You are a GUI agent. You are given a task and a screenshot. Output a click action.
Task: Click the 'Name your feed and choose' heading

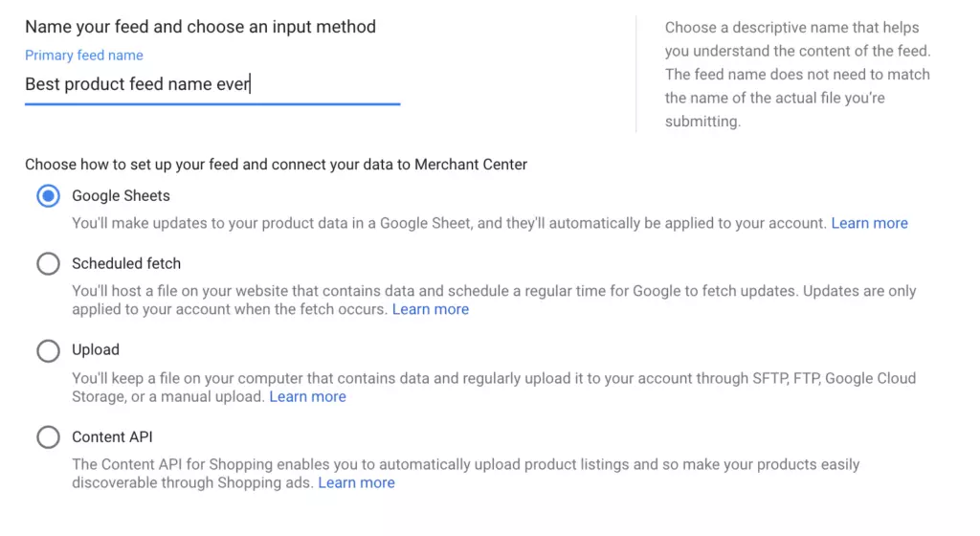(x=200, y=27)
